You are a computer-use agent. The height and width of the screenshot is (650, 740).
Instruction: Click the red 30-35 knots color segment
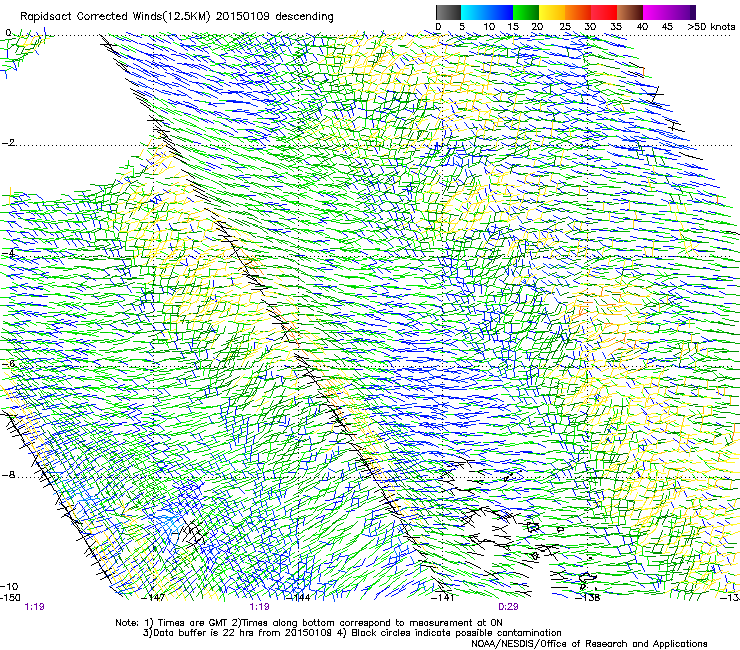pyautogui.click(x=604, y=12)
